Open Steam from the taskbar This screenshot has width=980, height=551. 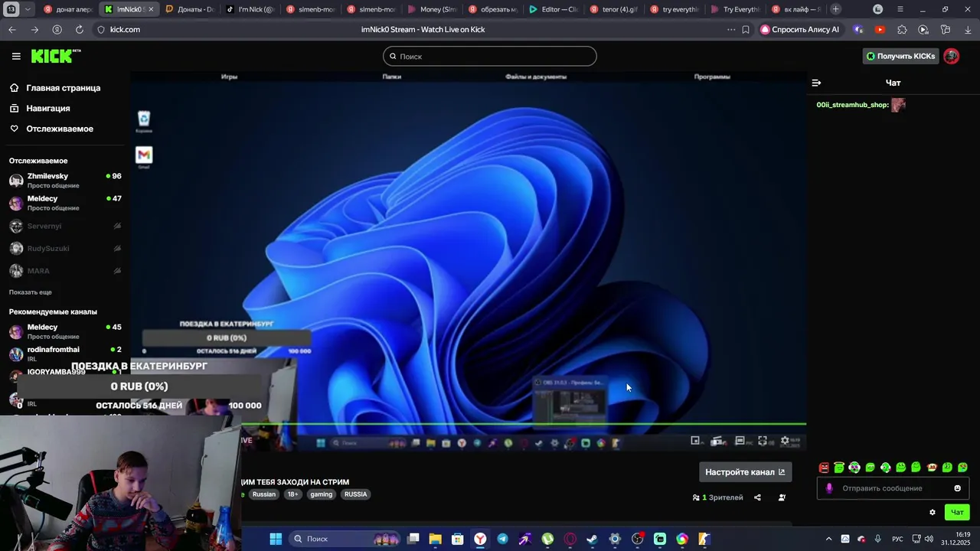pyautogui.click(x=592, y=539)
